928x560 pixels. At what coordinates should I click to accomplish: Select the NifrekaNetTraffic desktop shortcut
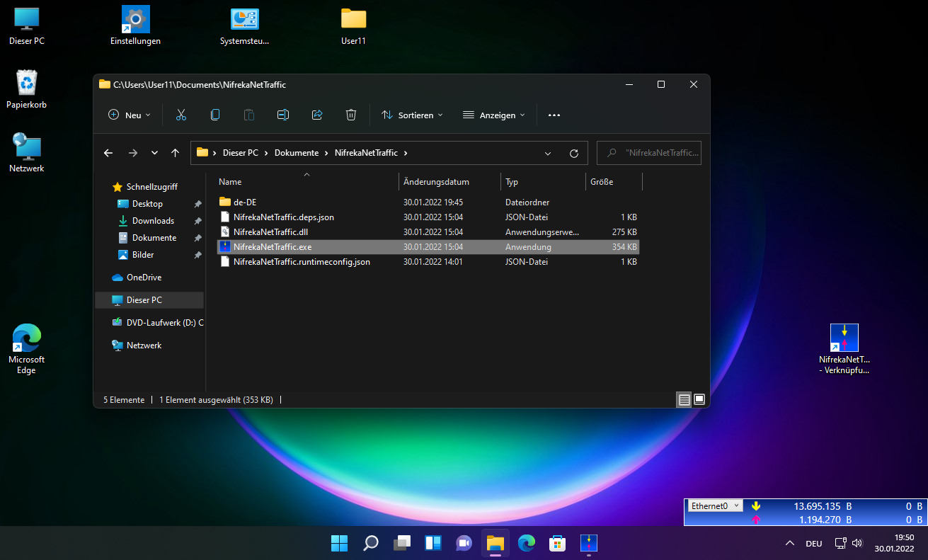coord(844,349)
